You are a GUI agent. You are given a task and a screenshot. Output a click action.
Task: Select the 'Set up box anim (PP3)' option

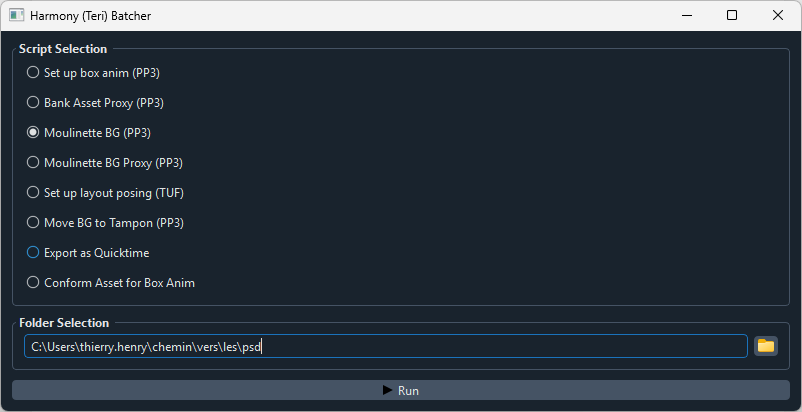(33, 73)
